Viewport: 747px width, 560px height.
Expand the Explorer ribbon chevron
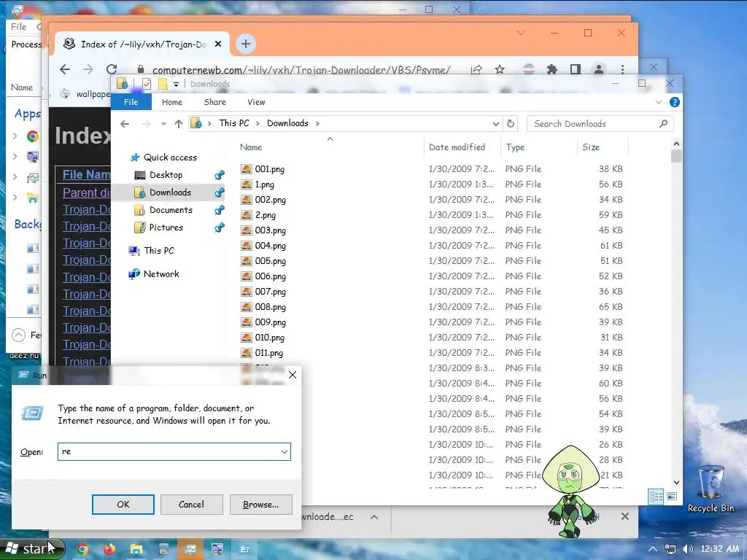(x=659, y=102)
